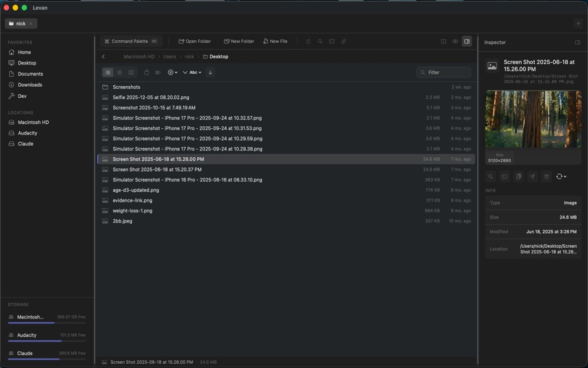
Task: Click the search magnifier in top toolbar
Action: point(320,42)
